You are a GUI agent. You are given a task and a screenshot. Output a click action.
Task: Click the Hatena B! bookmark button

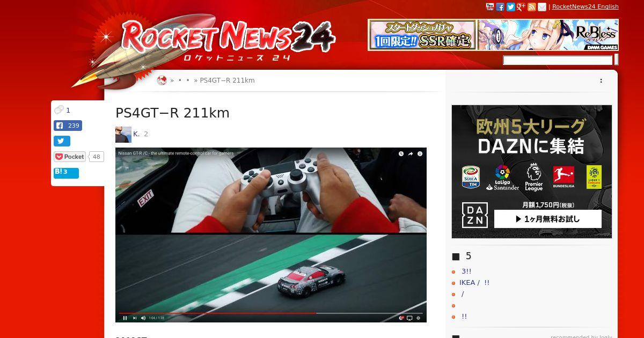click(x=66, y=173)
